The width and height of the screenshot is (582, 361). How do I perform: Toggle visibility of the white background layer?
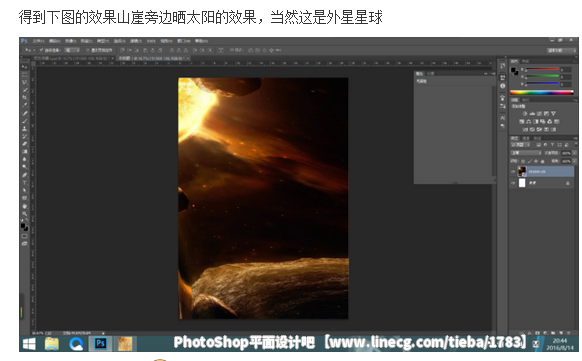coord(513,183)
